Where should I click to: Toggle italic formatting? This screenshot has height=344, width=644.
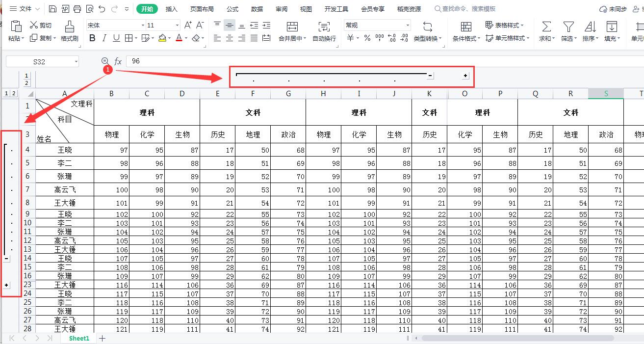(x=103, y=38)
